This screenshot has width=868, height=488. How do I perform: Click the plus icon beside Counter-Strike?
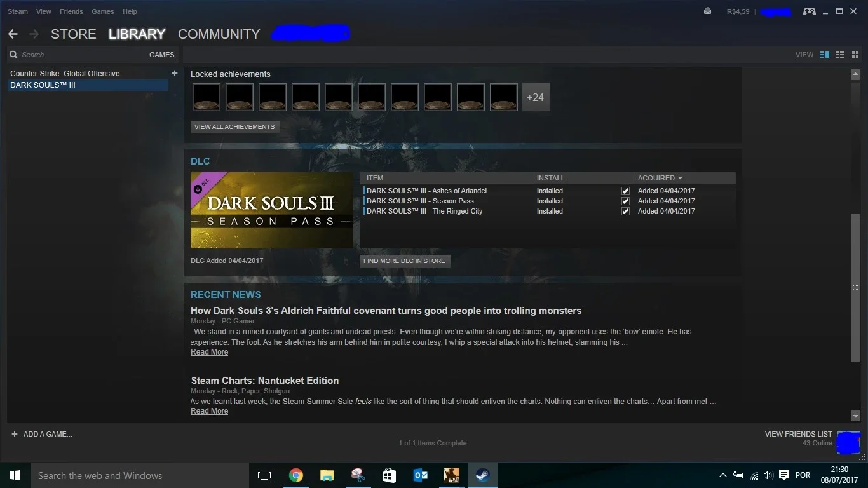point(175,73)
